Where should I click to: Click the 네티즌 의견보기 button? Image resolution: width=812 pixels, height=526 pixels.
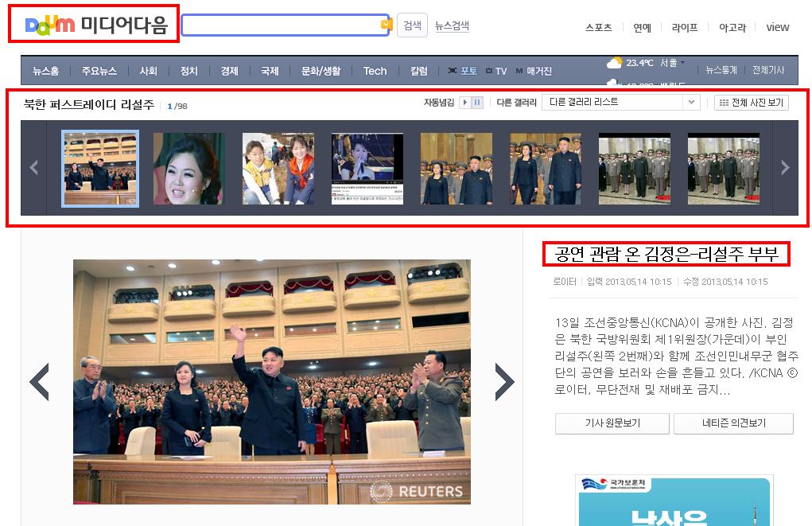[733, 423]
